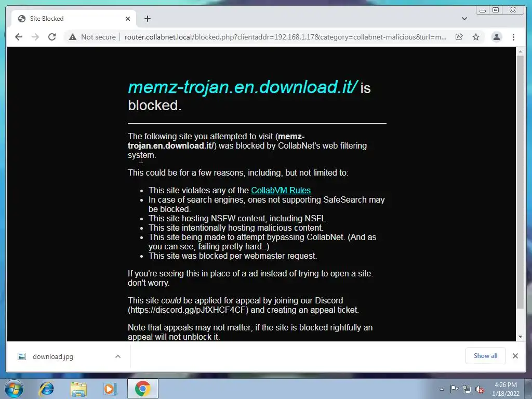
Task: Open the tab search dropdown
Action: coord(464,19)
